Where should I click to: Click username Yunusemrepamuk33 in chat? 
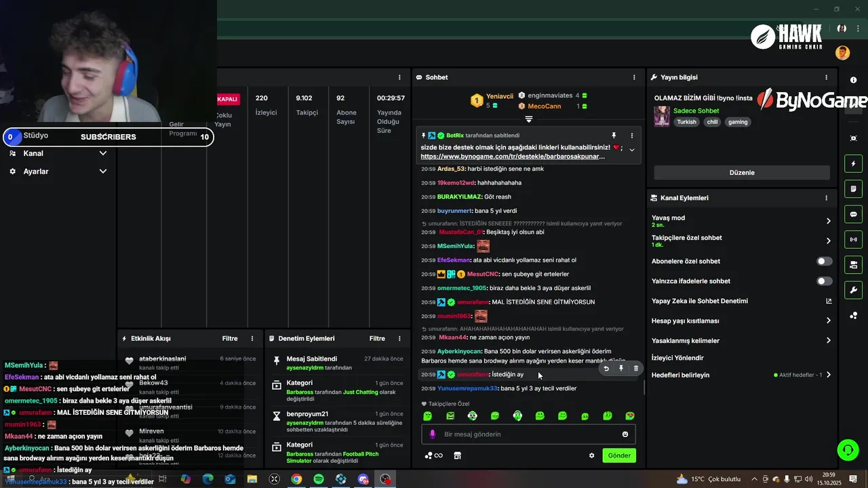(x=468, y=388)
